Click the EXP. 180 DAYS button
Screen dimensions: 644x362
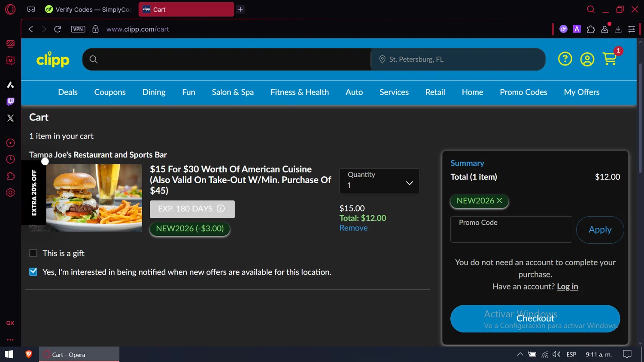[192, 209]
